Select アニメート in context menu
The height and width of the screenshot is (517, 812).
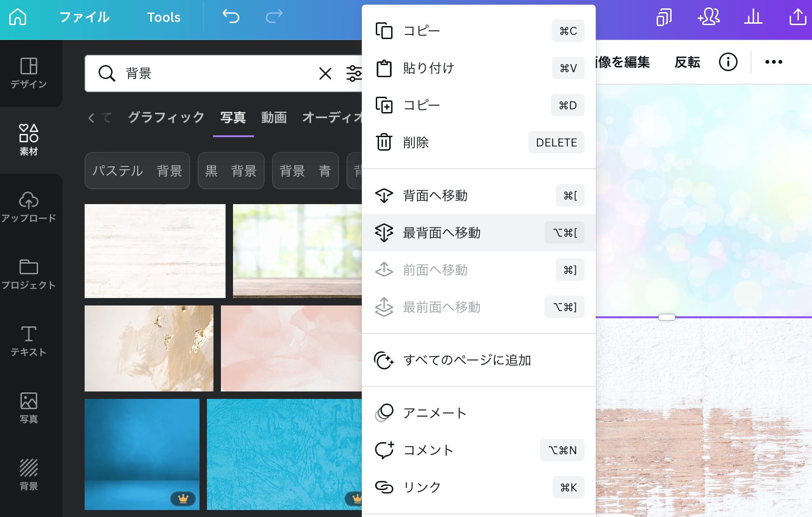479,413
